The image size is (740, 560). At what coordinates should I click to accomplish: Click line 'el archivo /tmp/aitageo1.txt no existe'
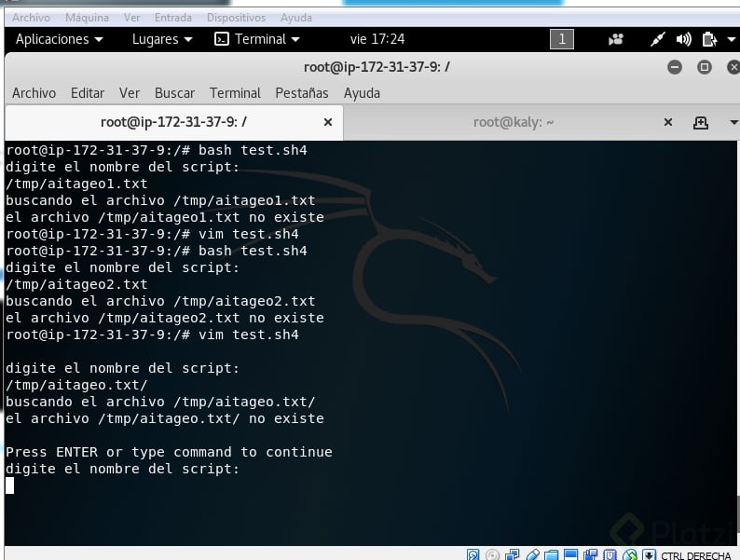(165, 217)
